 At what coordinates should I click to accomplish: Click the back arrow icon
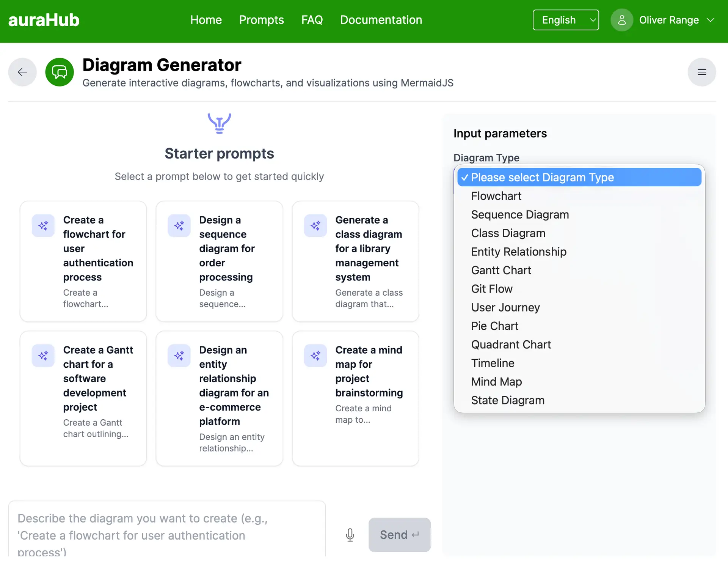coord(22,72)
